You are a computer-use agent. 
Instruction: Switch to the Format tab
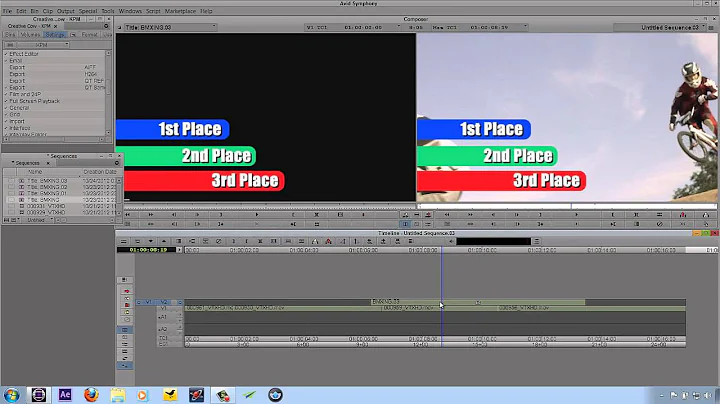pyautogui.click(x=90, y=35)
